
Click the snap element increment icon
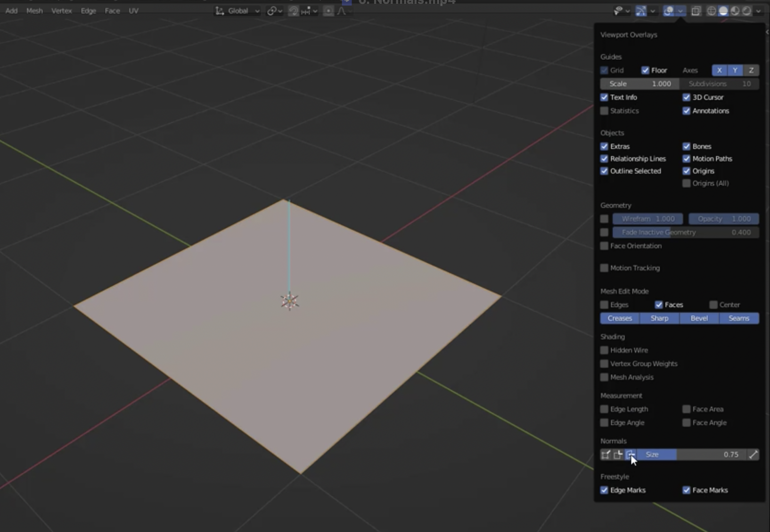(x=305, y=11)
